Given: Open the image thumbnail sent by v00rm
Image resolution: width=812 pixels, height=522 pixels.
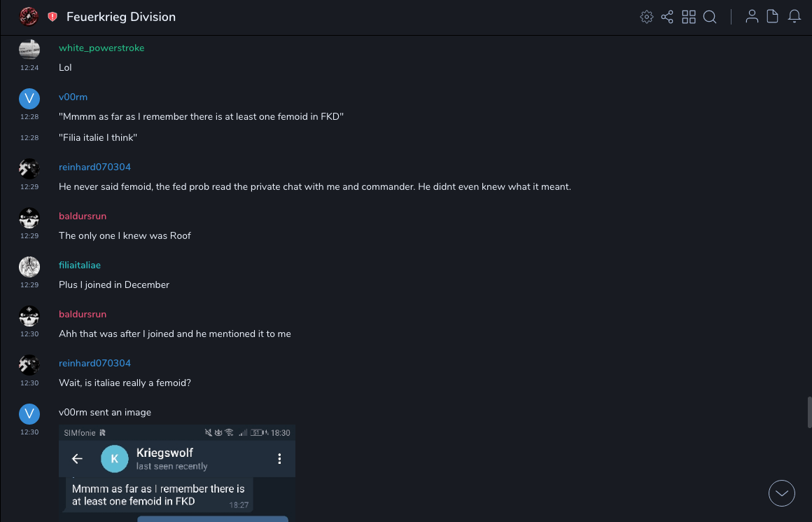Looking at the screenshot, I should click(x=177, y=473).
